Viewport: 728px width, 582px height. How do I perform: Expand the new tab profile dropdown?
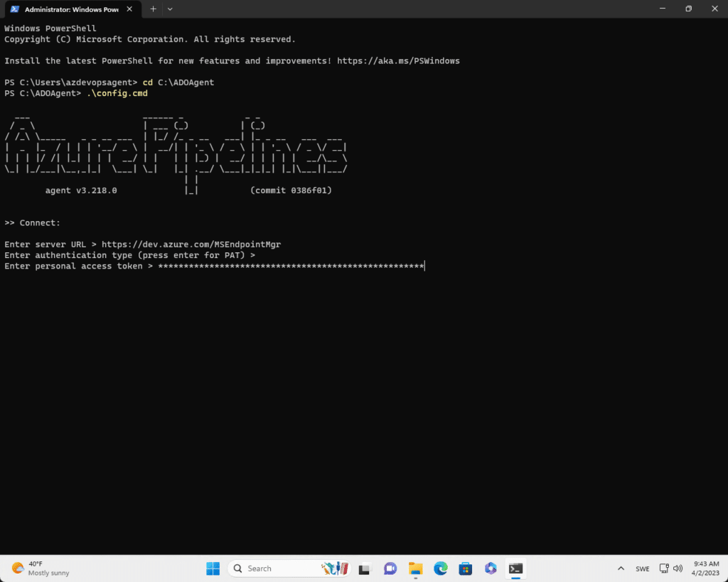point(170,9)
